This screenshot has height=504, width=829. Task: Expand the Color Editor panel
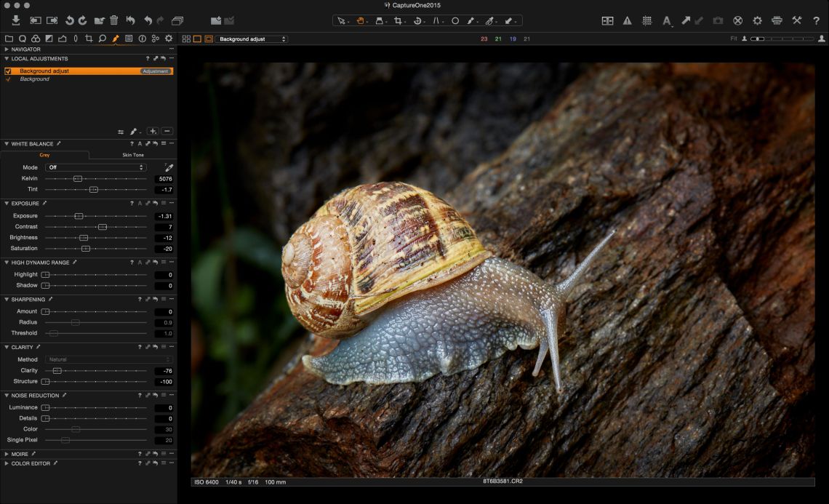point(6,463)
